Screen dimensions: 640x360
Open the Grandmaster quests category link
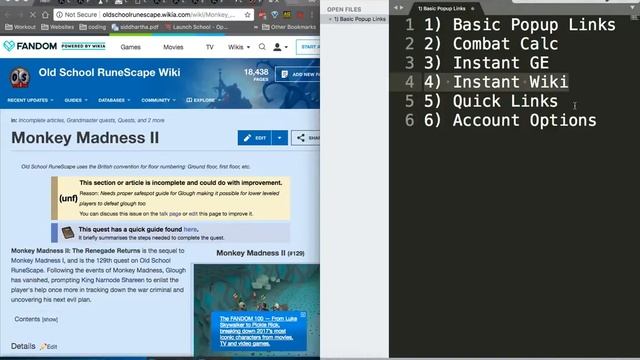coord(91,120)
